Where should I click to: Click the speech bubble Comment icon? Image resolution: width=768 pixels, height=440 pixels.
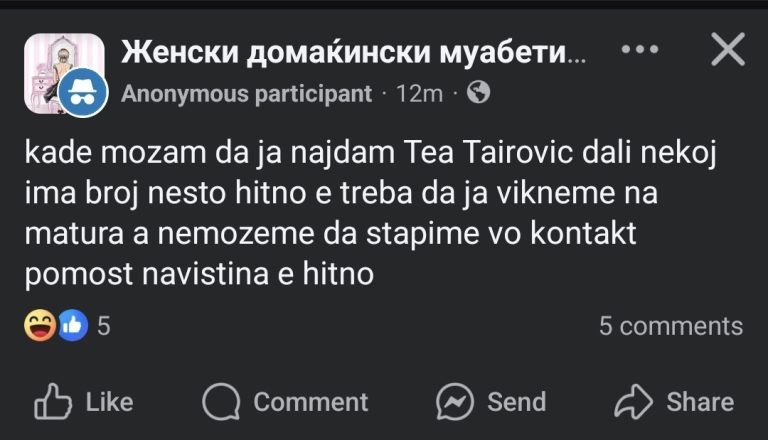click(x=221, y=402)
